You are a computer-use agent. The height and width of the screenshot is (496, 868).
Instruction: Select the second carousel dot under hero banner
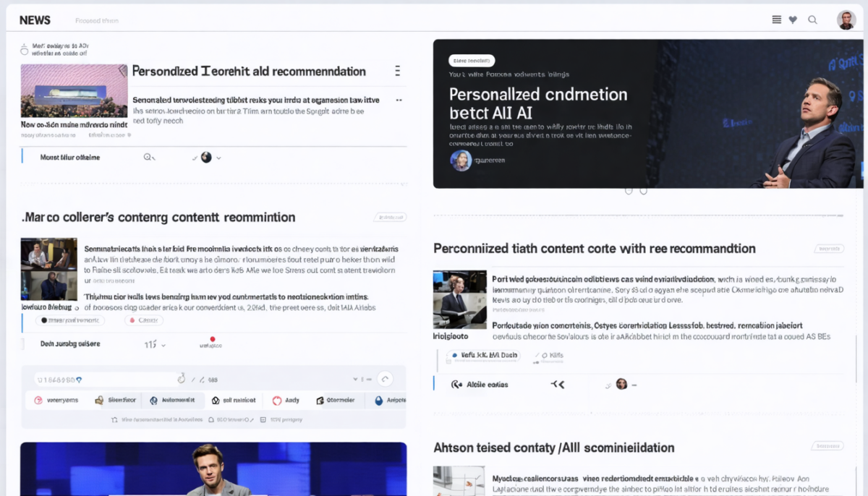click(643, 191)
